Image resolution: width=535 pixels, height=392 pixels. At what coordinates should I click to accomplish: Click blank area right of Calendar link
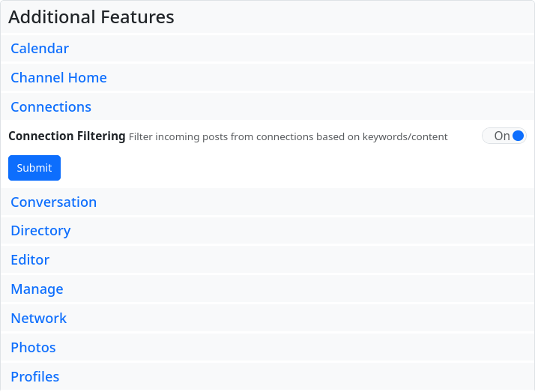(300, 49)
